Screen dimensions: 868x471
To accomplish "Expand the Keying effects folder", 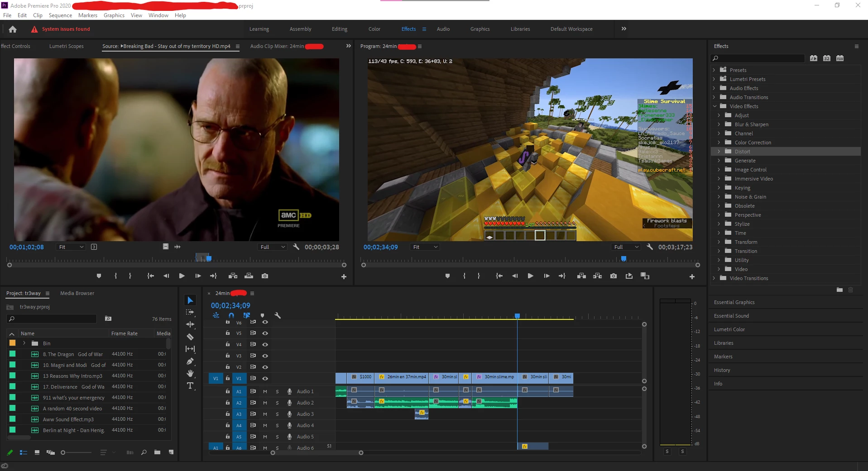I will point(719,188).
